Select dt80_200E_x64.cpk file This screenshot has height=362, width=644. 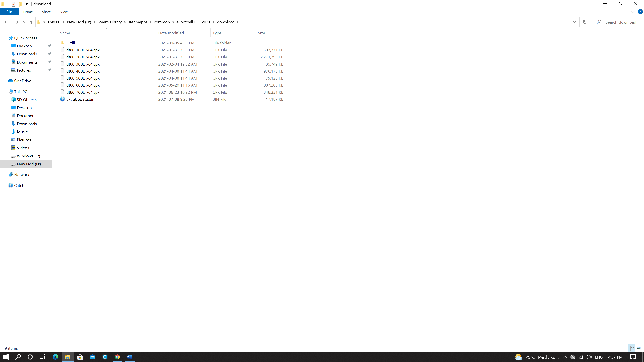point(83,57)
